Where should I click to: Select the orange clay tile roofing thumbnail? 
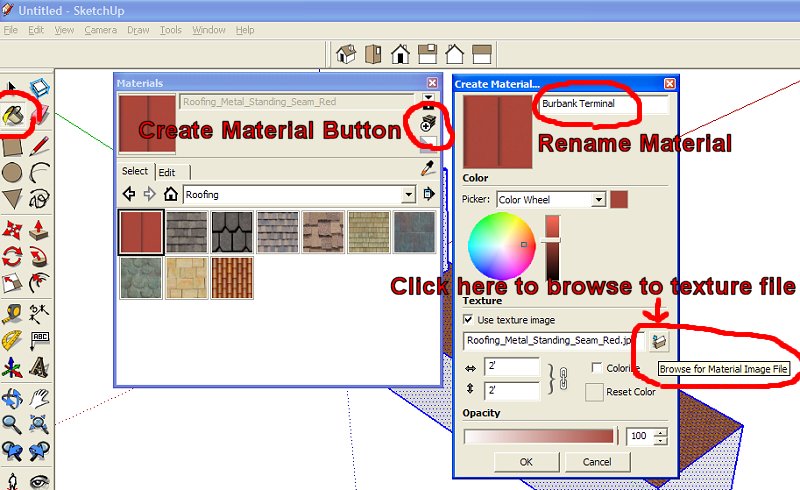232,278
